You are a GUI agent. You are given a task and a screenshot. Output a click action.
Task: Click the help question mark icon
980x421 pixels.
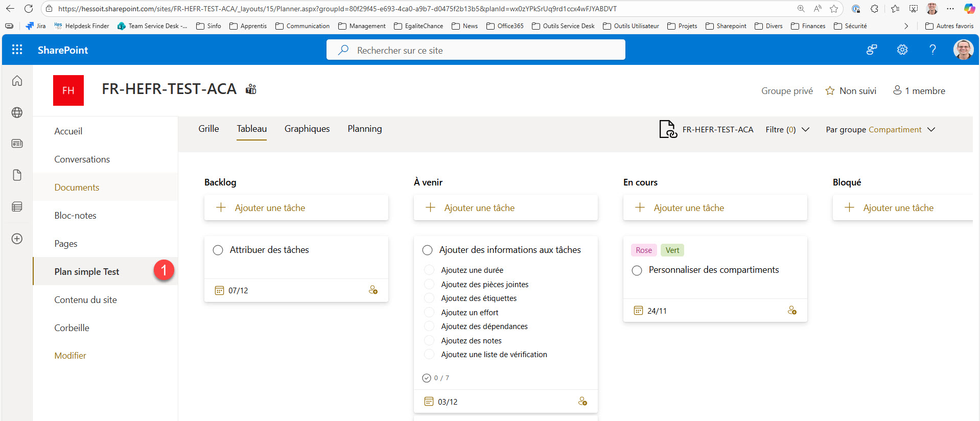(932, 50)
